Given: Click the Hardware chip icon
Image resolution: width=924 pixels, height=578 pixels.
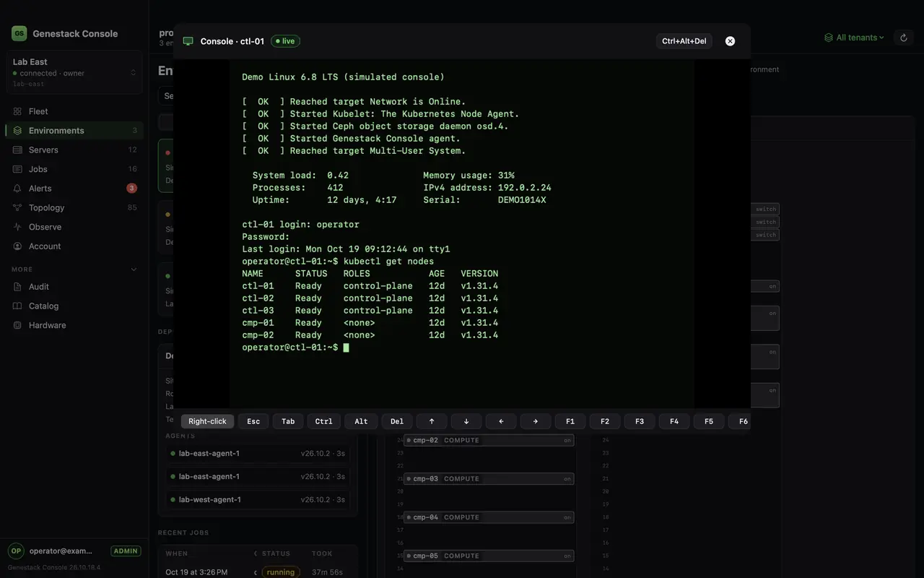Looking at the screenshot, I should click(x=17, y=325).
